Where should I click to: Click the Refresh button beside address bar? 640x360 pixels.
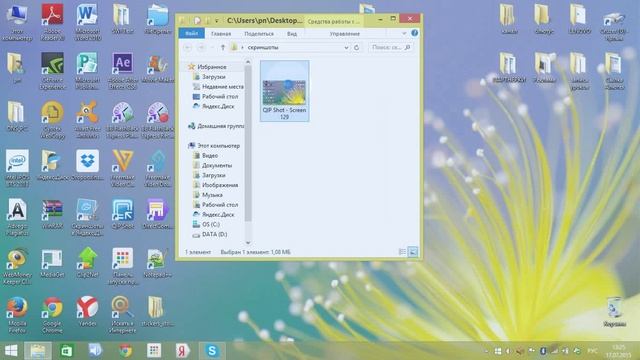(357, 47)
